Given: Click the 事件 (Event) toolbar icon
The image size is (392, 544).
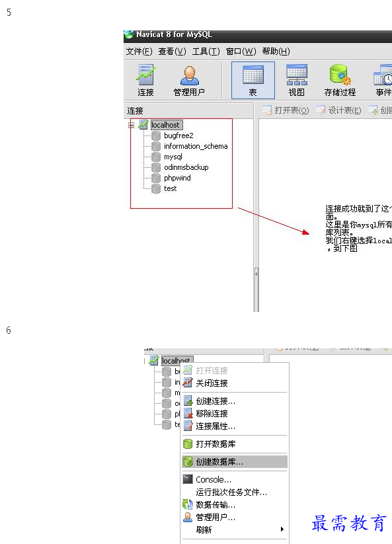Looking at the screenshot, I should click(383, 81).
